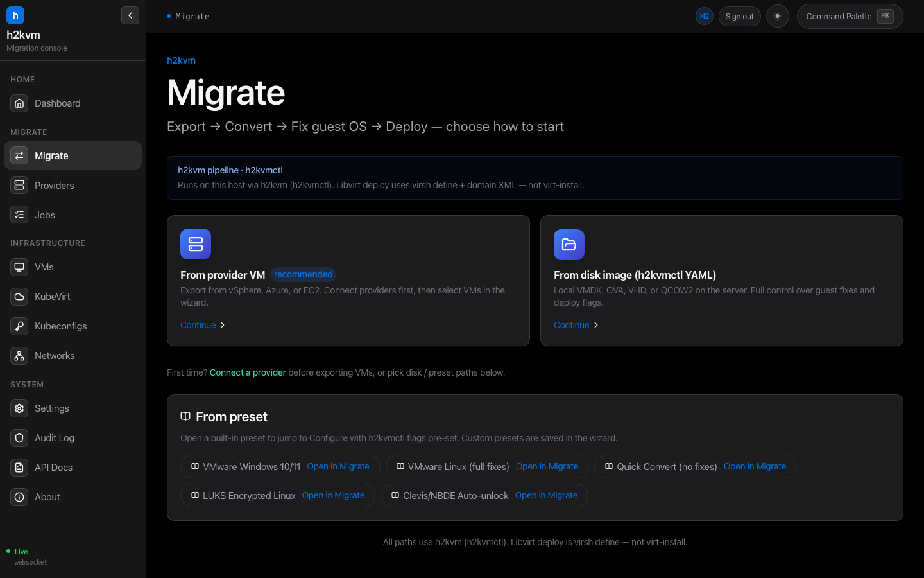Click the "Migration console" subtitle in sidebar
Image resolution: width=924 pixels, height=578 pixels.
(x=37, y=48)
